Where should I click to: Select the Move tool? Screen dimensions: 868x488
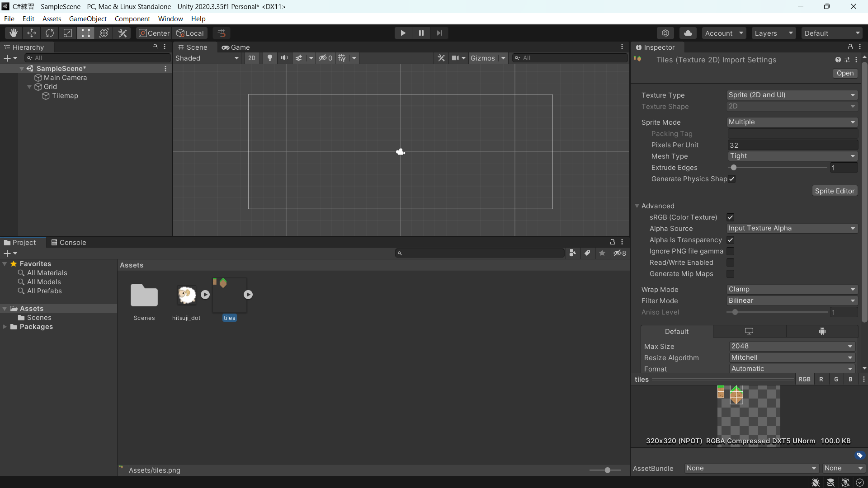32,33
